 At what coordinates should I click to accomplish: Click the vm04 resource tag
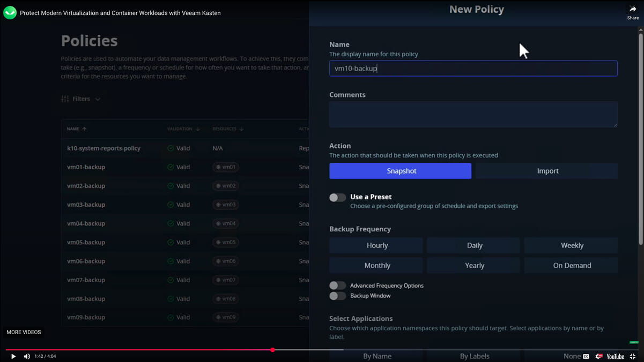226,223
